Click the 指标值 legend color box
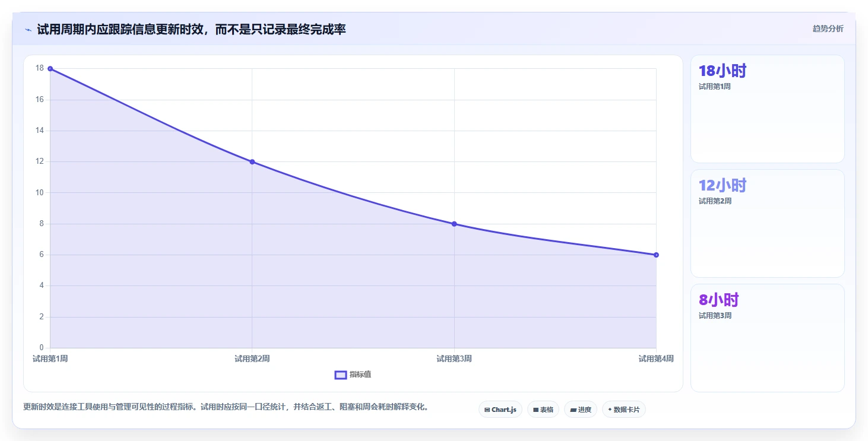This screenshot has width=868, height=441. pyautogui.click(x=341, y=375)
